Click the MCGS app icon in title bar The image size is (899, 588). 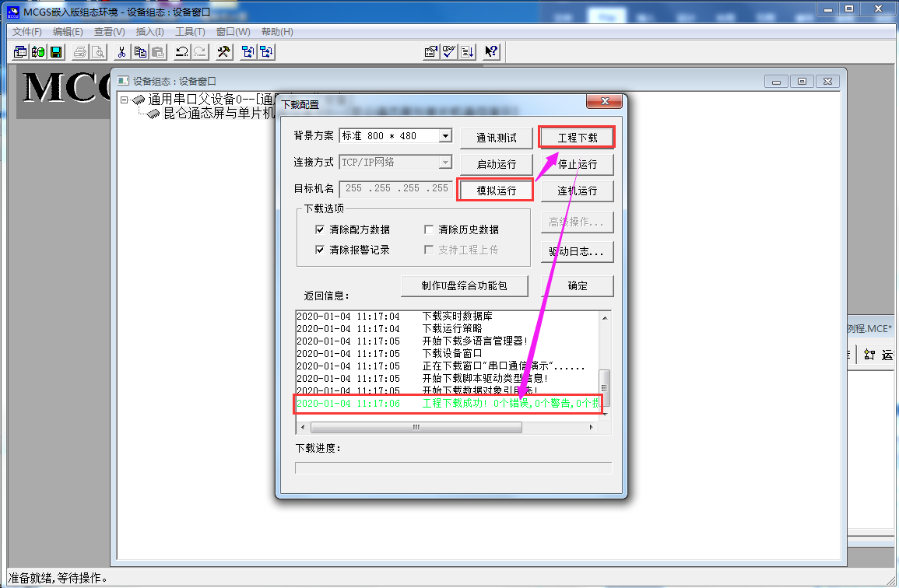(13, 12)
